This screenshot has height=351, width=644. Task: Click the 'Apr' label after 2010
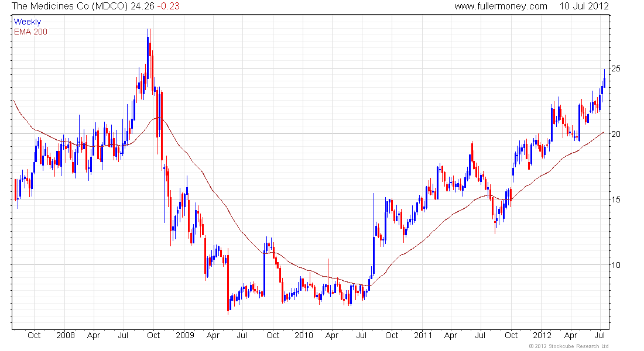pyautogui.click(x=332, y=335)
